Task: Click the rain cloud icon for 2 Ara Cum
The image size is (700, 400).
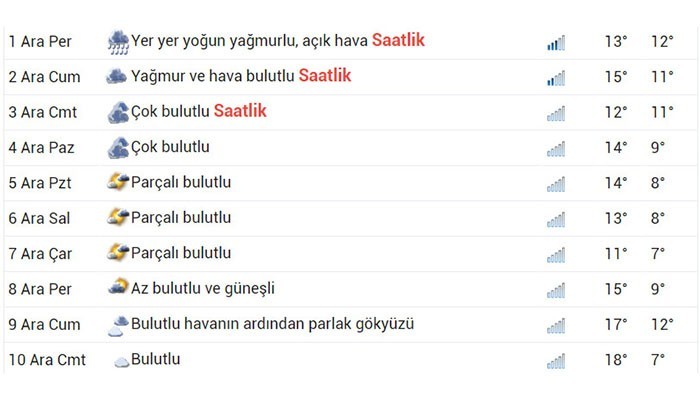Action: click(x=117, y=76)
